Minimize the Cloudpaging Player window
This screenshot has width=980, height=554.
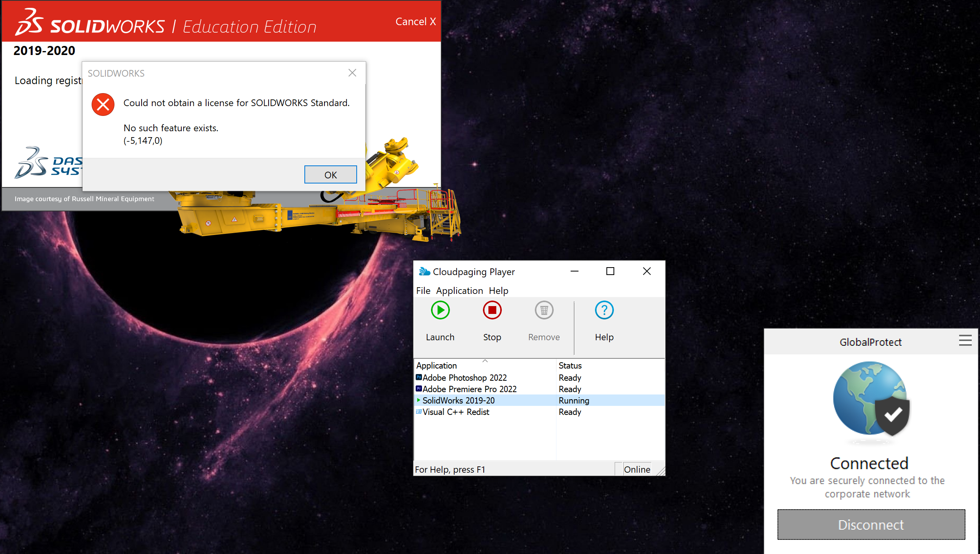(575, 271)
